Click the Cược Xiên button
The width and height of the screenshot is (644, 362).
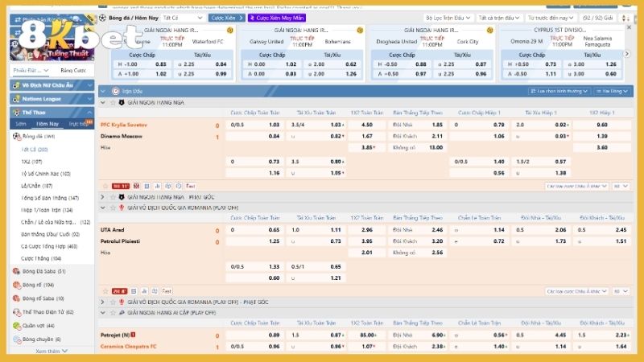[227, 18]
